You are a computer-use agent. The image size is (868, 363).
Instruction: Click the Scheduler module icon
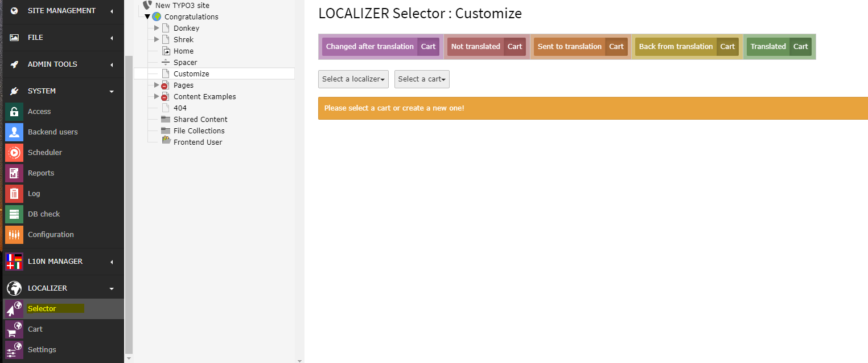click(14, 153)
